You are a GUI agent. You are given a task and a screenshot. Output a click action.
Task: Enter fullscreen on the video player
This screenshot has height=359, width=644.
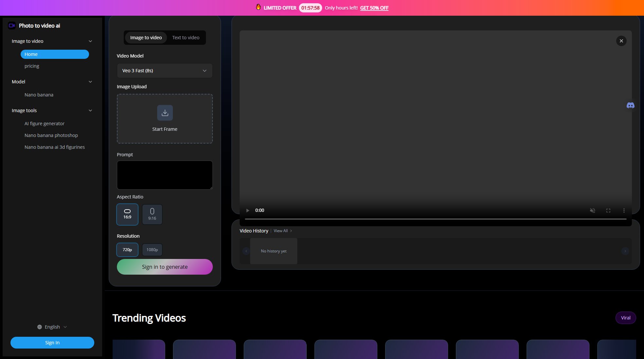pyautogui.click(x=608, y=211)
